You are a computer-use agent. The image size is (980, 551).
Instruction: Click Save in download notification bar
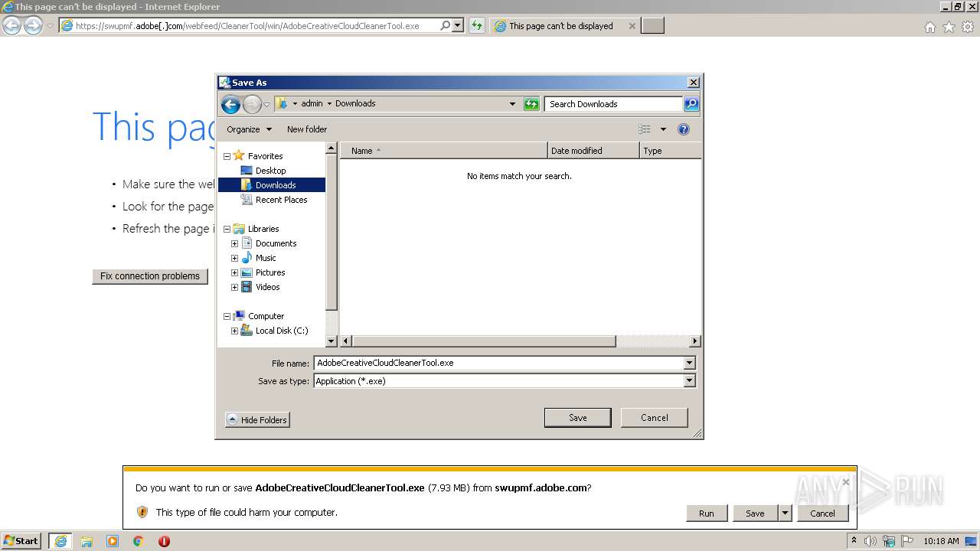click(755, 514)
